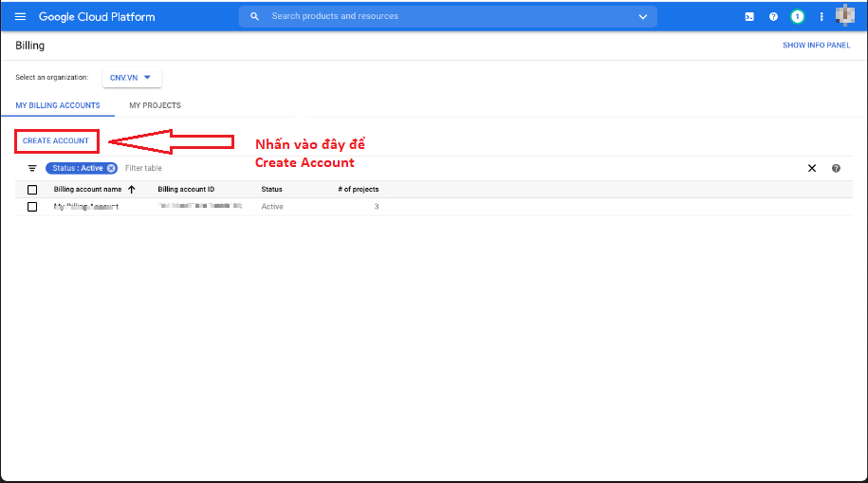
Task: Switch to My Projects tab
Action: tap(155, 105)
